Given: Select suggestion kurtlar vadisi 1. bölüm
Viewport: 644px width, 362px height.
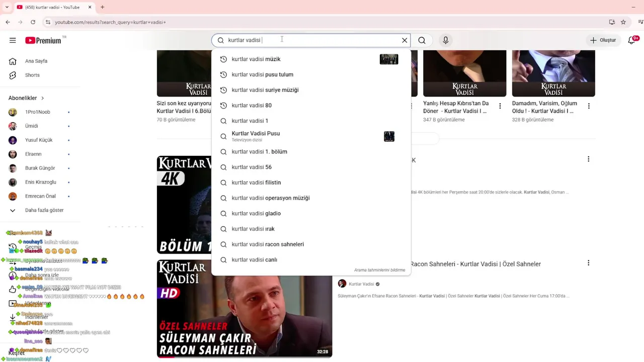Looking at the screenshot, I should click(311, 152).
